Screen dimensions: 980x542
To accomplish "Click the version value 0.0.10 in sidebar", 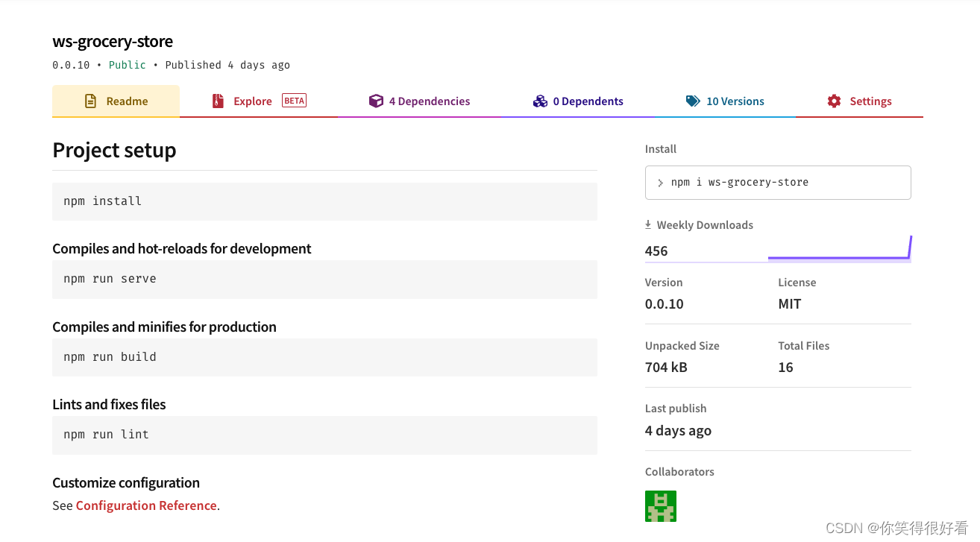I will coord(665,304).
